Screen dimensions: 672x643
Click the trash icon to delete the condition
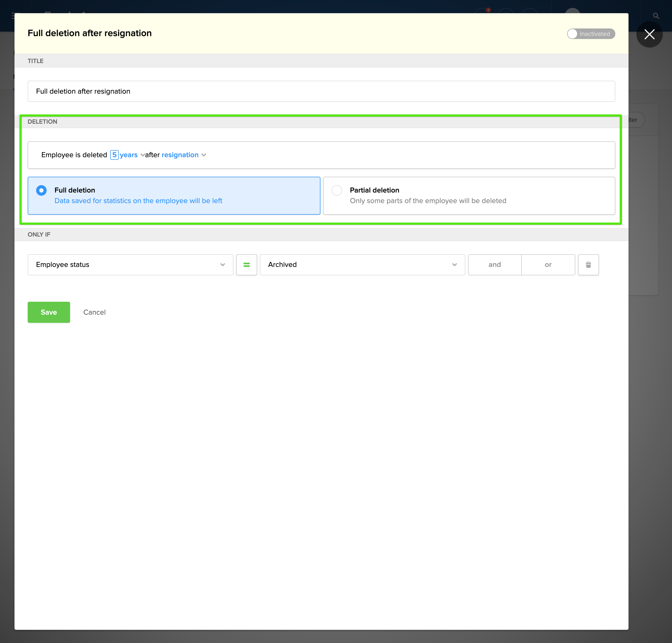click(588, 265)
